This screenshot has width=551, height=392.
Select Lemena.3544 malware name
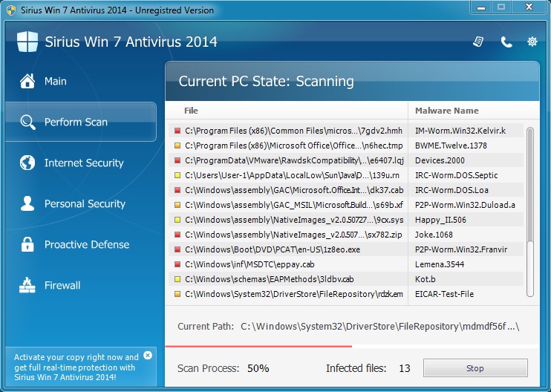tap(440, 264)
